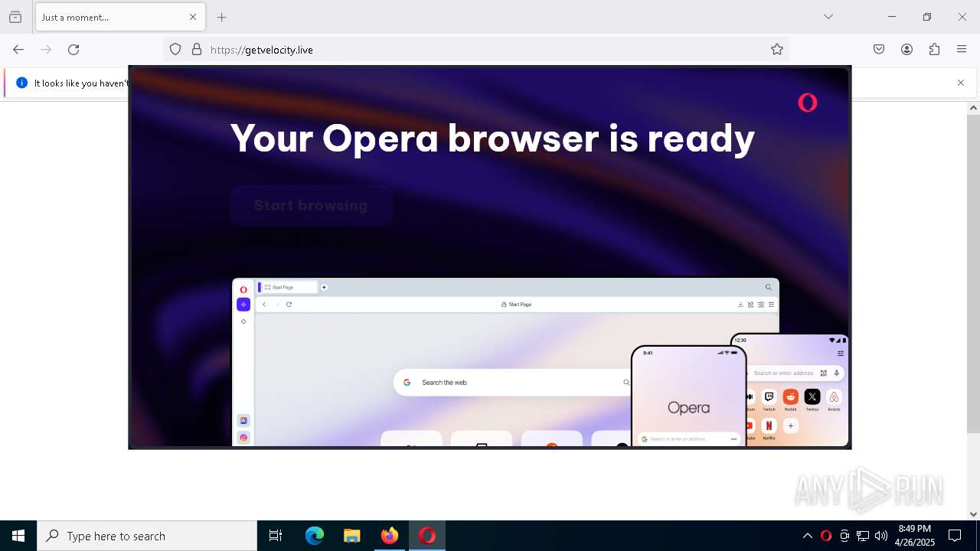Click the scrollbar up arrow
Viewport: 980px width, 551px height.
[x=973, y=108]
